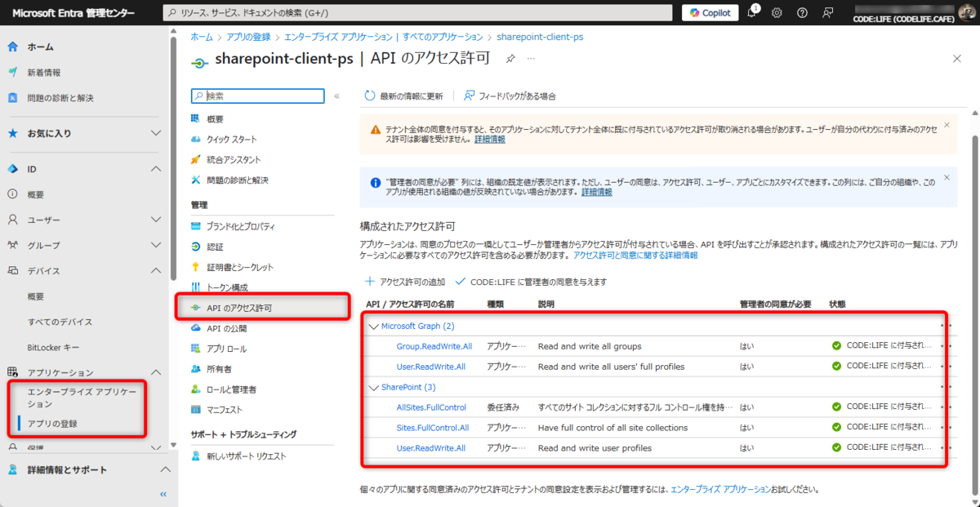Click 最新の情報に更新 refresh button
980x507 pixels.
pos(403,96)
